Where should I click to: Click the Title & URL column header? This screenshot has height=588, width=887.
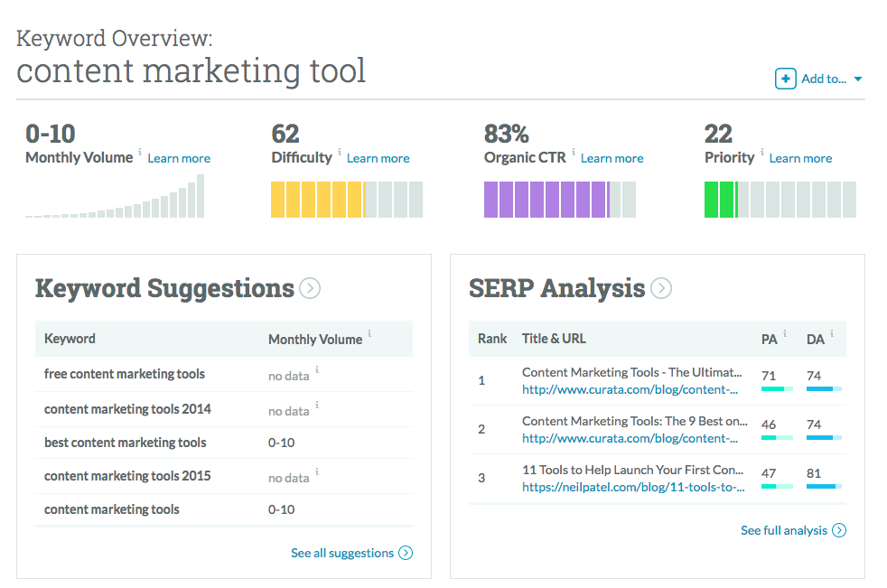[x=554, y=339]
